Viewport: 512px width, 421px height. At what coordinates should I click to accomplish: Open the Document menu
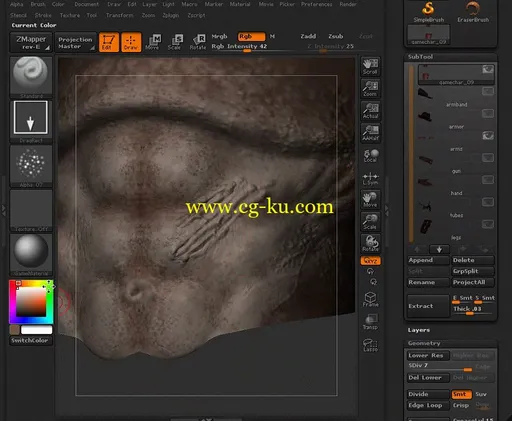click(x=87, y=4)
